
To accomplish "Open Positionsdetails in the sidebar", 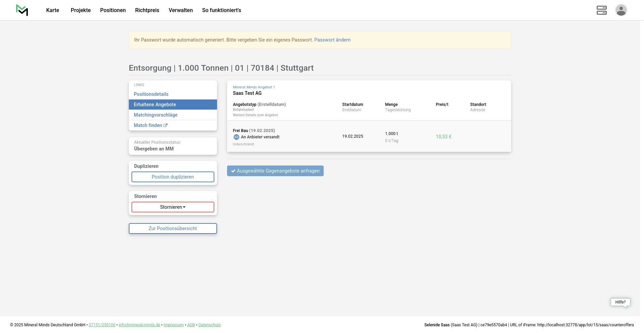I will 151,94.
